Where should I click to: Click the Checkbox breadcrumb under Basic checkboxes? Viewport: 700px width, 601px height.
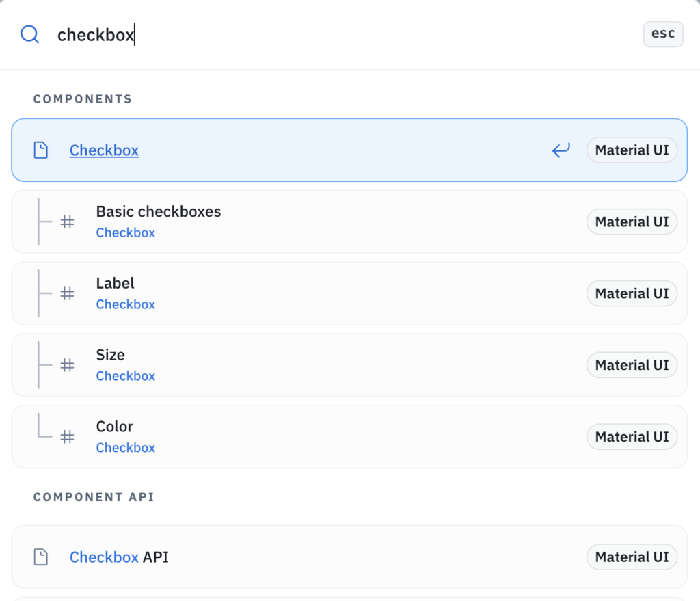pos(125,232)
